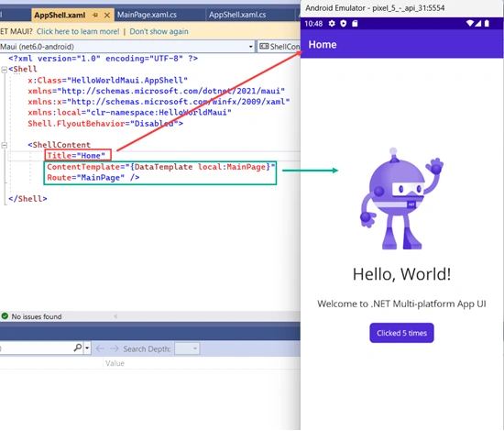Open the Search Depth combo box

[x=187, y=348]
